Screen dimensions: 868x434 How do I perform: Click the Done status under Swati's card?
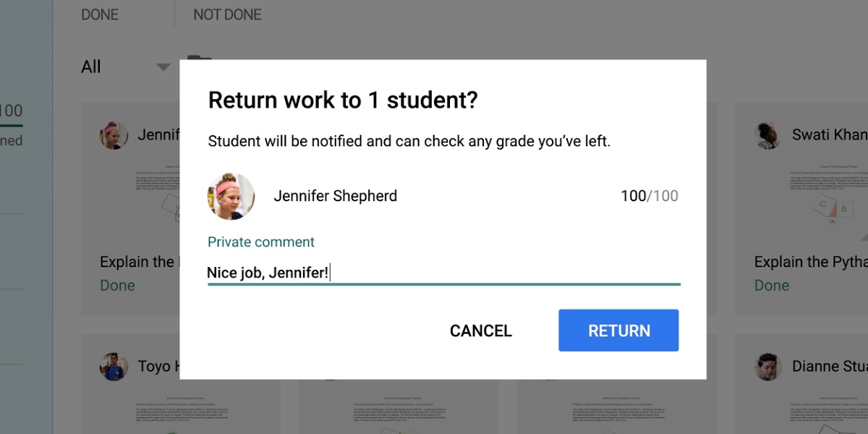[x=772, y=285]
